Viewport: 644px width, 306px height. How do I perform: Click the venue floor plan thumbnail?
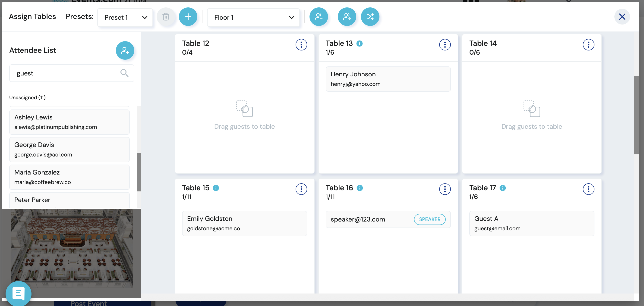72,249
